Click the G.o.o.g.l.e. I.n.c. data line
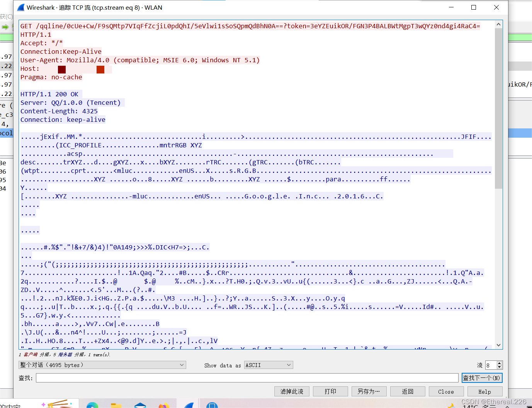 click(202, 196)
